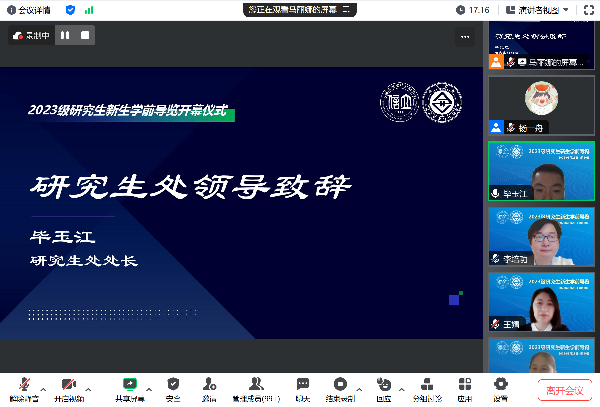This screenshot has height=407, width=600.
Task: Expand share screen options arrow
Action: point(149,388)
